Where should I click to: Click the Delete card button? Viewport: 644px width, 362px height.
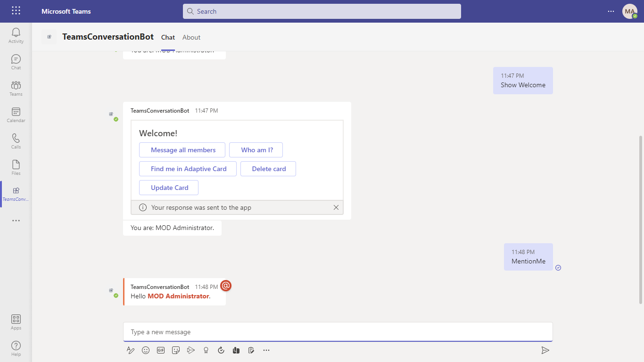click(x=268, y=169)
